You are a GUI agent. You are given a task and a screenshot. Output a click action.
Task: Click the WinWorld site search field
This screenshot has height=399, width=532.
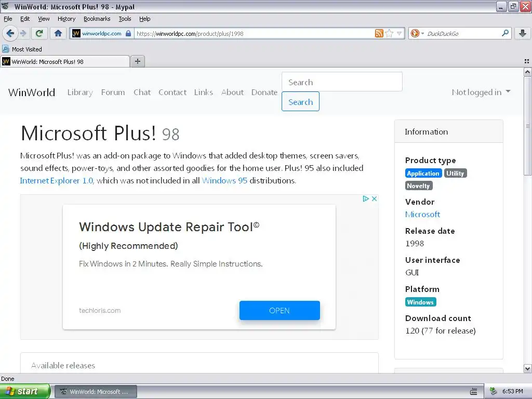click(342, 82)
